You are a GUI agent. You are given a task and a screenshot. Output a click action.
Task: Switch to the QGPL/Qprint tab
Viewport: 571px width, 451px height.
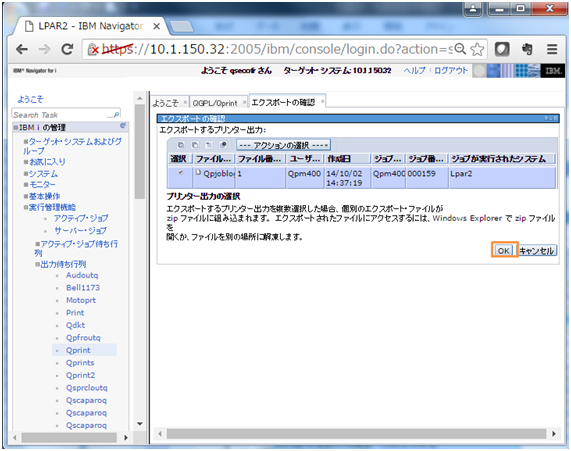[215, 103]
